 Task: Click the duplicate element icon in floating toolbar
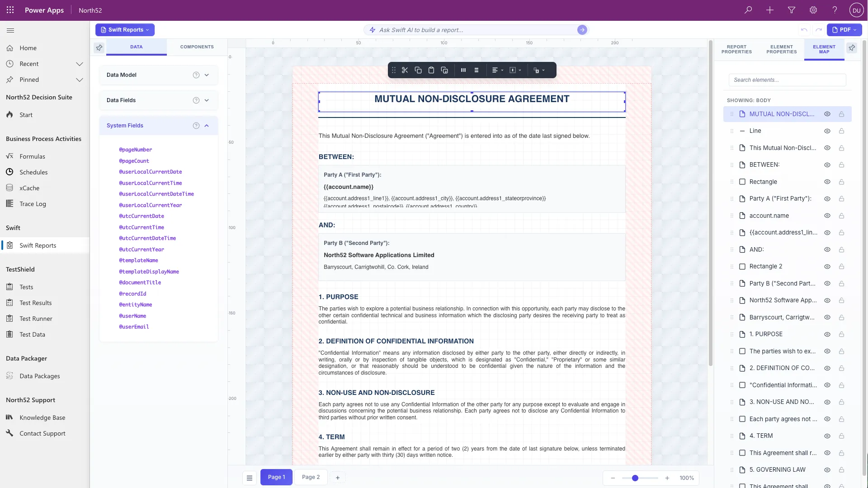[444, 70]
